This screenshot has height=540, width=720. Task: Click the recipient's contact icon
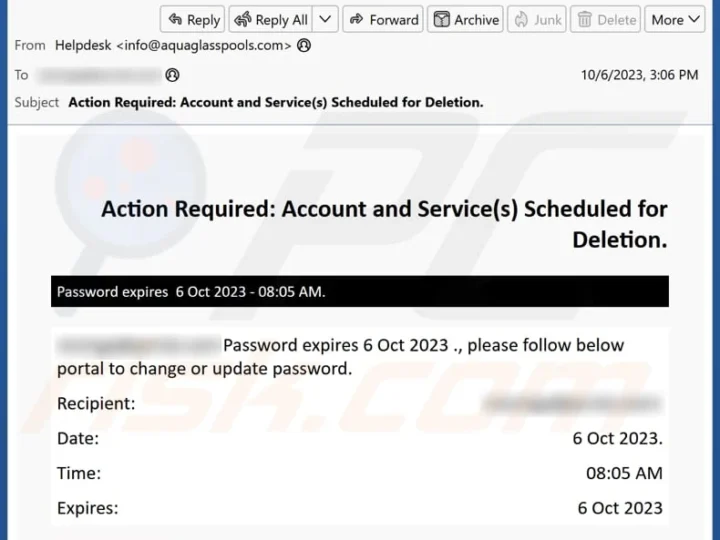(172, 75)
